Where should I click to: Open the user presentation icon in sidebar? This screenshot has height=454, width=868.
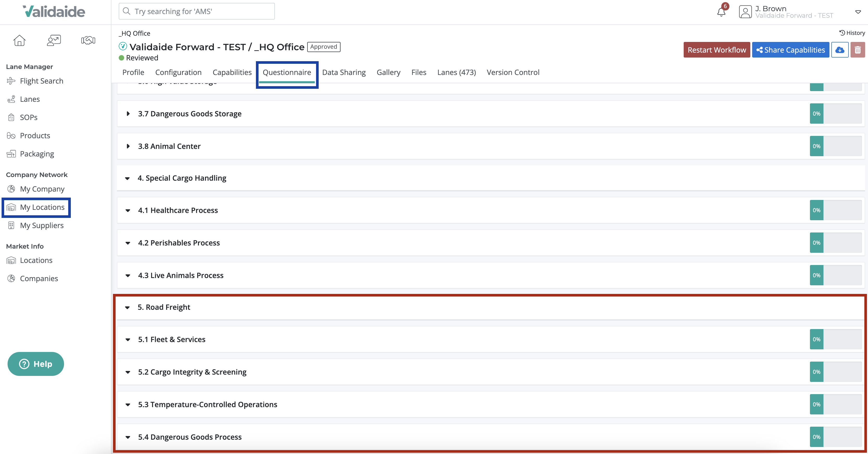(x=54, y=40)
